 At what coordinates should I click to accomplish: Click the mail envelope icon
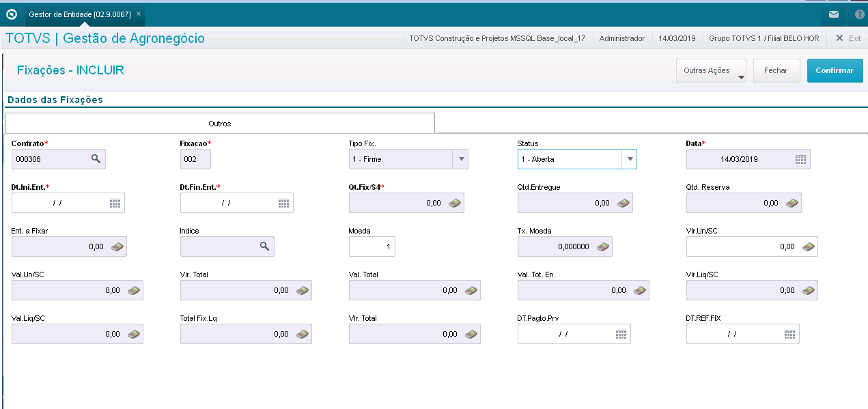834,14
